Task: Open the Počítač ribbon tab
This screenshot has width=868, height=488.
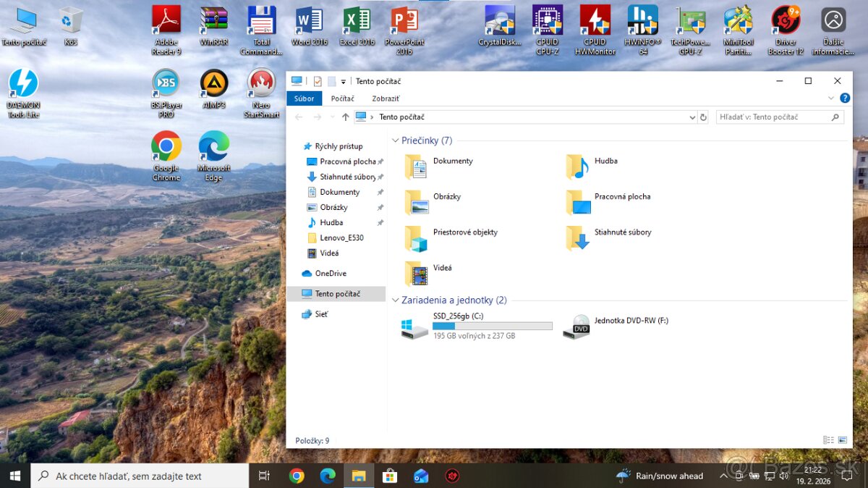Action: pyautogui.click(x=342, y=98)
